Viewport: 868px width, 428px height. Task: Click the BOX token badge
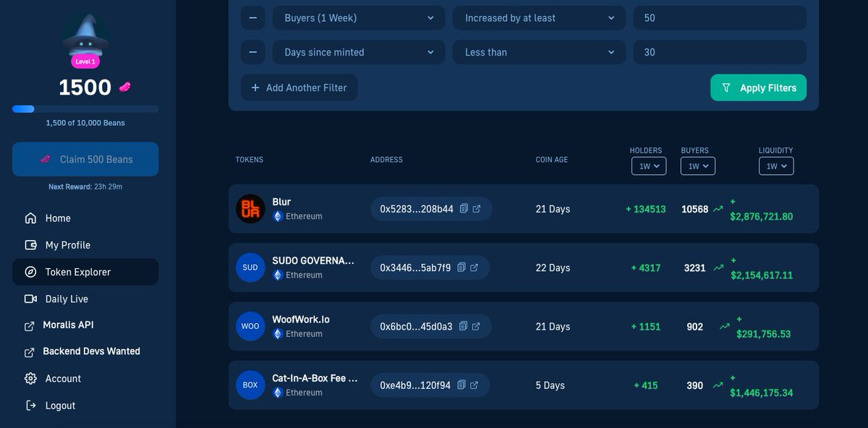click(x=250, y=385)
